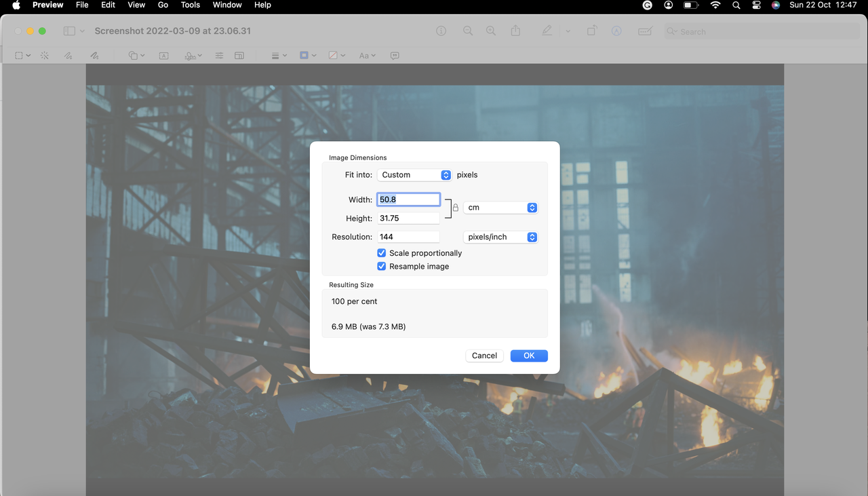This screenshot has width=868, height=496.
Task: Activate the Instant Alpha tool
Action: (44, 55)
